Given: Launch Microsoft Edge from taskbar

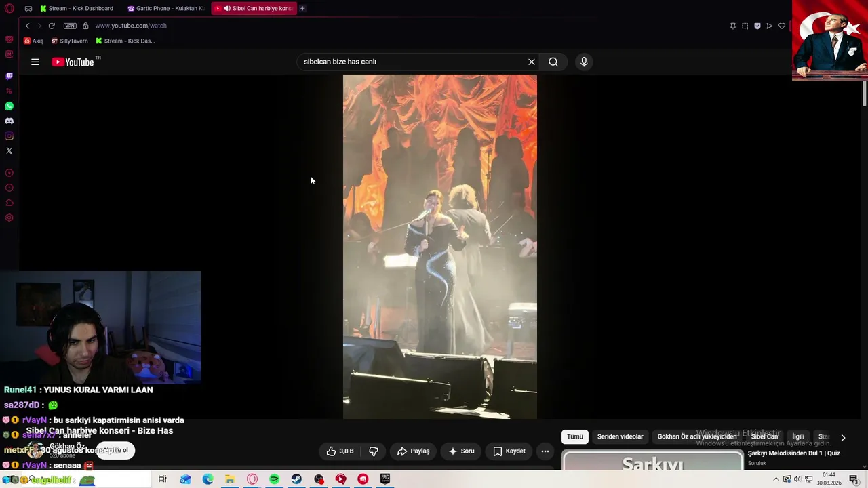Looking at the screenshot, I should pos(208,479).
